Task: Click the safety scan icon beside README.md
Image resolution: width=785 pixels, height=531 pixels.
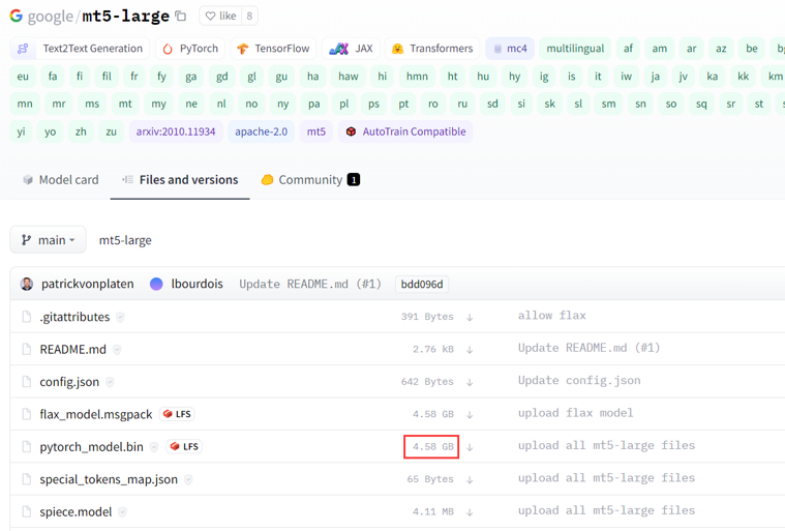Action: pos(117,349)
